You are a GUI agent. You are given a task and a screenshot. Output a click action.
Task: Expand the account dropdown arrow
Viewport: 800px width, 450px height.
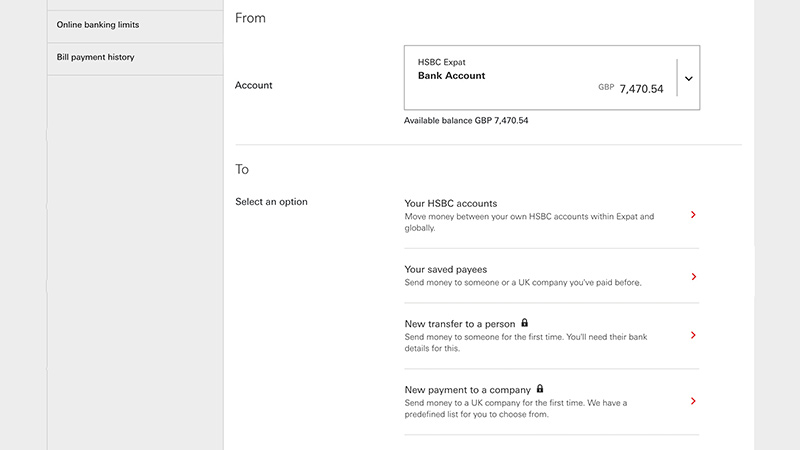689,79
